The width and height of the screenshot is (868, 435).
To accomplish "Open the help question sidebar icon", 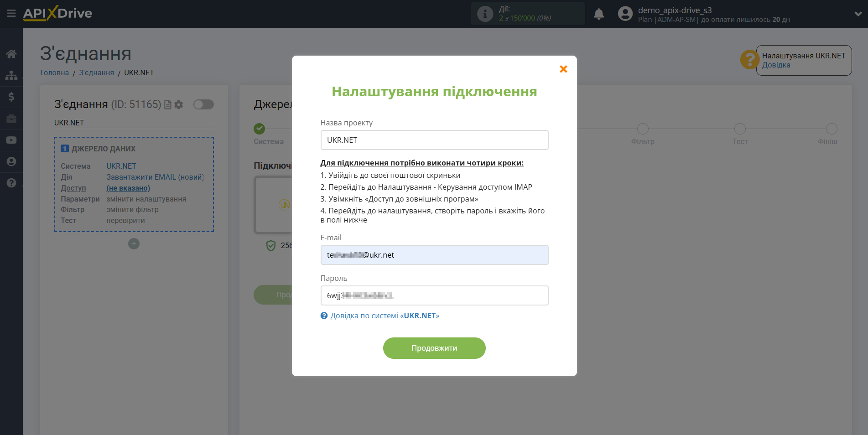I will [x=11, y=183].
